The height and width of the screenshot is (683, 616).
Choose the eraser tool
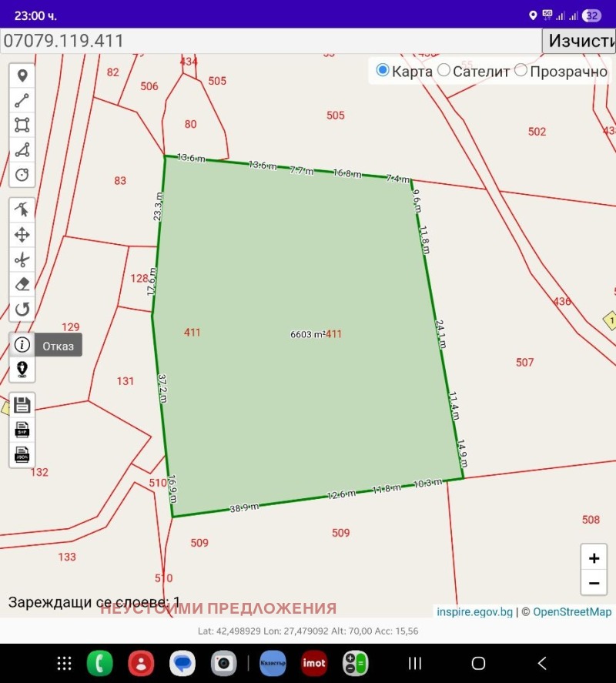pyautogui.click(x=22, y=284)
